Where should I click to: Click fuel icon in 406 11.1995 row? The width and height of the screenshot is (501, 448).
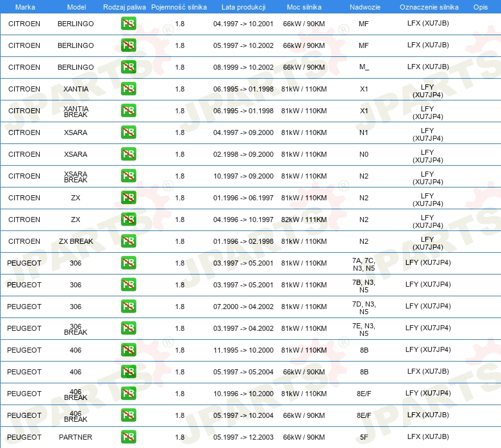[x=128, y=349]
